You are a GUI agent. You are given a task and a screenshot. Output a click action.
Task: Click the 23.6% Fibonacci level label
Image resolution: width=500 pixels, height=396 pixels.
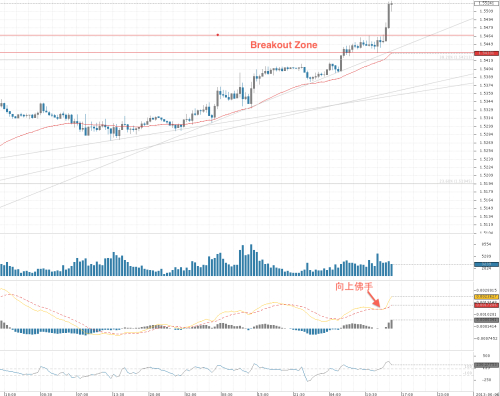tap(456, 181)
